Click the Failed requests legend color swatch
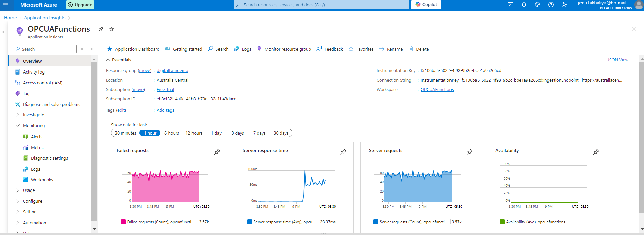The image size is (644, 235). coord(123,222)
